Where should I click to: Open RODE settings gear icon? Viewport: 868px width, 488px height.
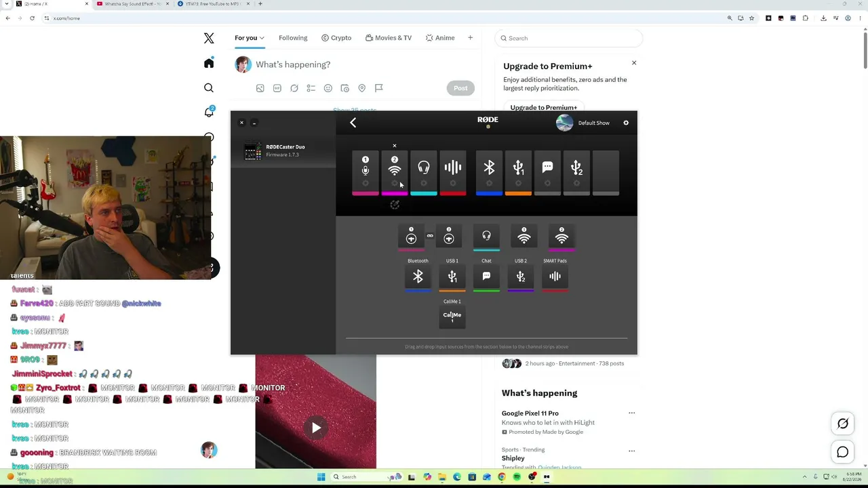pyautogui.click(x=626, y=123)
